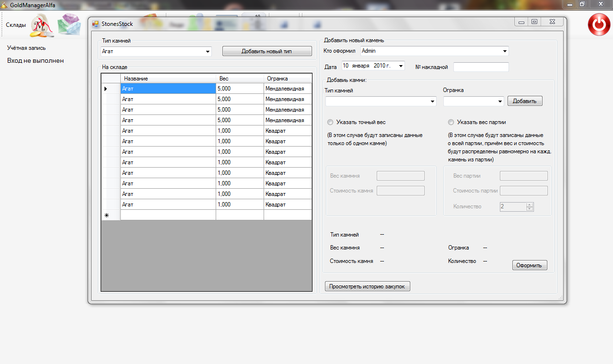Click the GoldManagerAlfa title bar icon
The image size is (613, 364).
click(x=5, y=4)
